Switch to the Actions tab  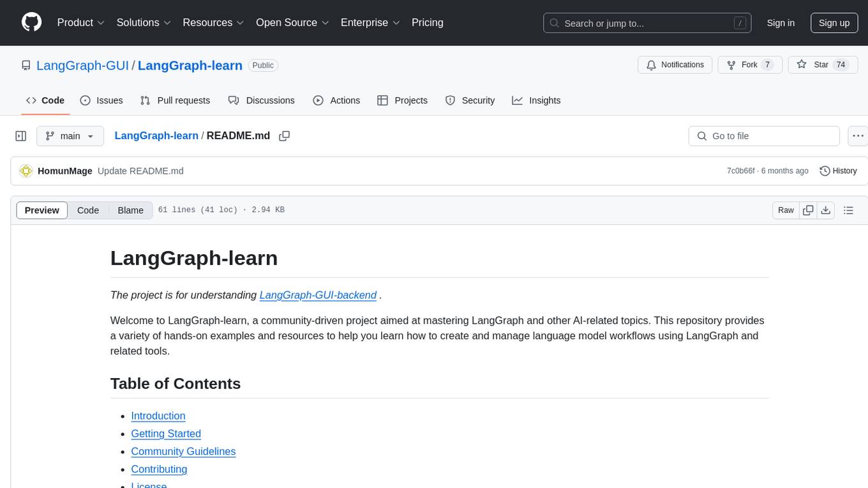point(336,100)
